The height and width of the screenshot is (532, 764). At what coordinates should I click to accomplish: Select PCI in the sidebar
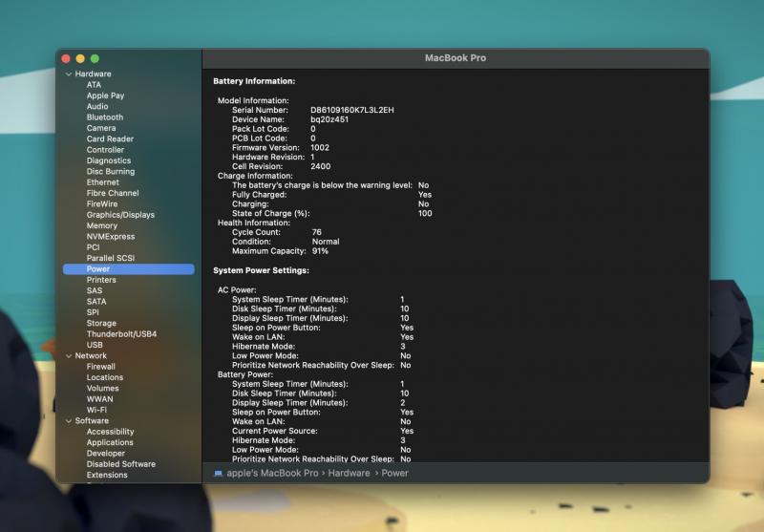coord(93,247)
